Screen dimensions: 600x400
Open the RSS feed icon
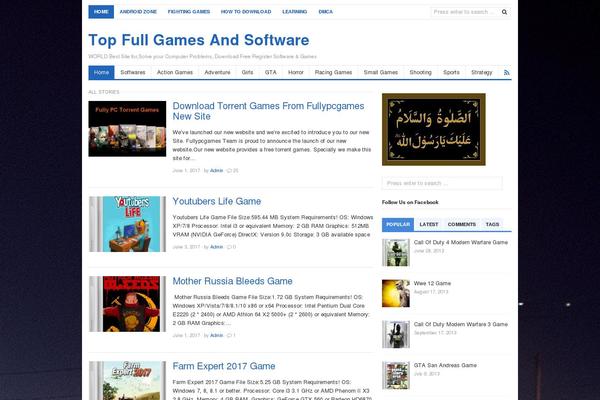pos(507,72)
